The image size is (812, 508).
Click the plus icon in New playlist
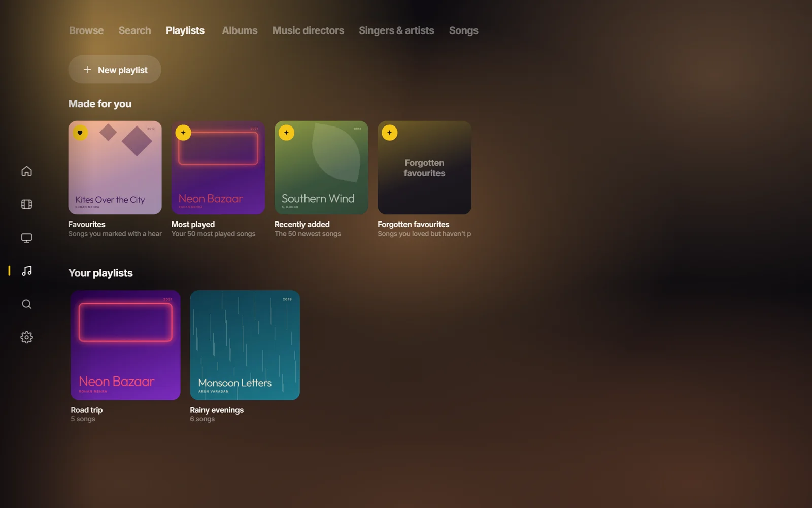tap(87, 70)
